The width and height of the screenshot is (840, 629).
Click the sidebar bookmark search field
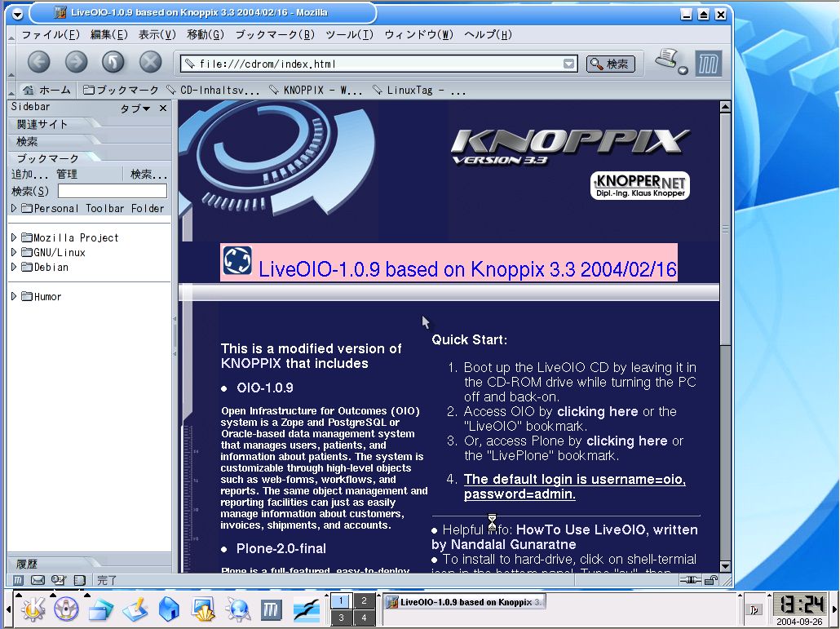[113, 191]
